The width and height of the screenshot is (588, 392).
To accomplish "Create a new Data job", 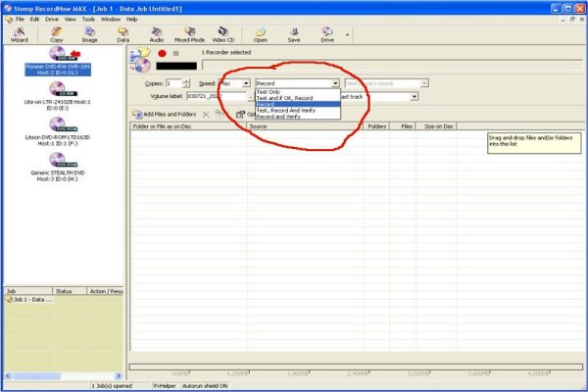I will pos(123,35).
